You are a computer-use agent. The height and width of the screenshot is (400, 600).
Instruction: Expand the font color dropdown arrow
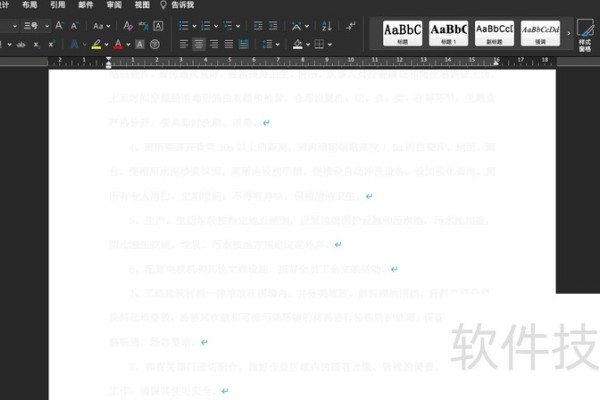pyautogui.click(x=128, y=45)
